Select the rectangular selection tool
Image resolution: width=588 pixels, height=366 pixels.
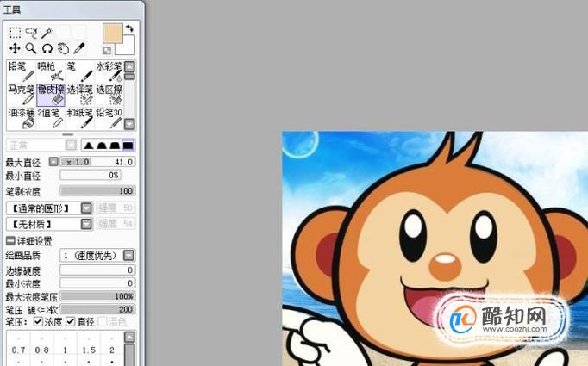[x=15, y=33]
